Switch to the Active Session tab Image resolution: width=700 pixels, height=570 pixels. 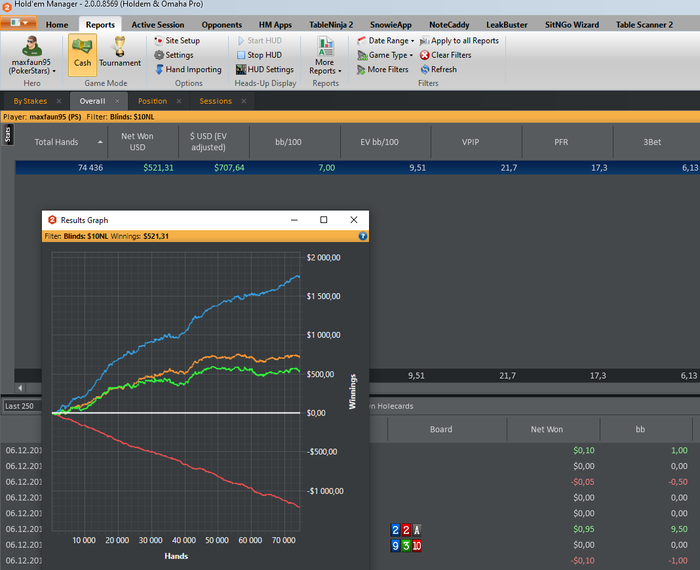[158, 25]
